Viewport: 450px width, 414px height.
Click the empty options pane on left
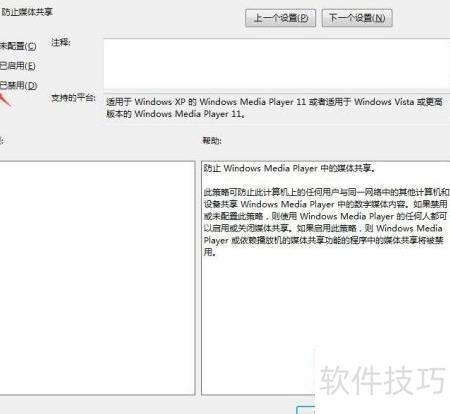coord(97,278)
